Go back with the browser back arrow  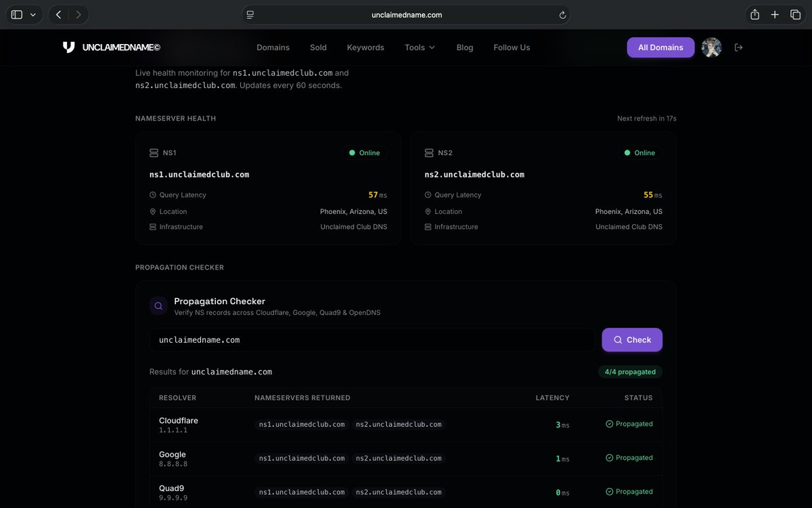58,14
